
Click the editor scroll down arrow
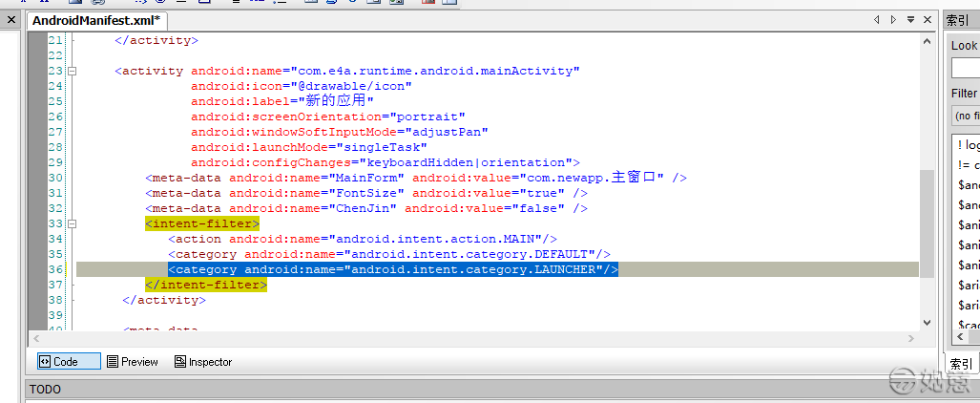click(927, 322)
